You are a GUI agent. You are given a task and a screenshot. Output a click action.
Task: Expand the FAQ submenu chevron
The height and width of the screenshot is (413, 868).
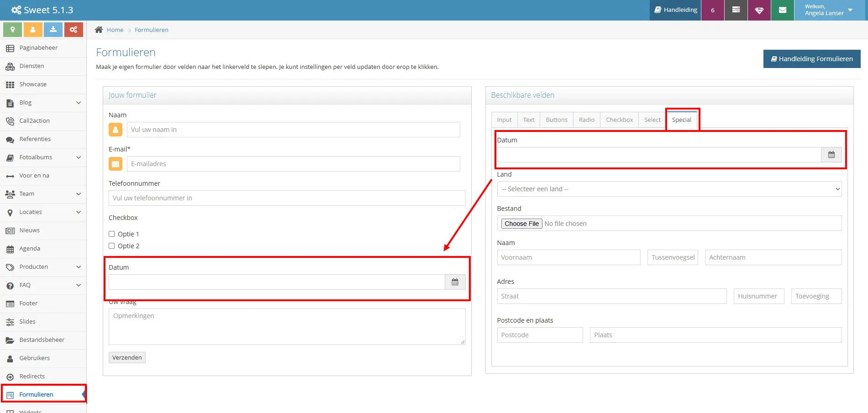79,285
